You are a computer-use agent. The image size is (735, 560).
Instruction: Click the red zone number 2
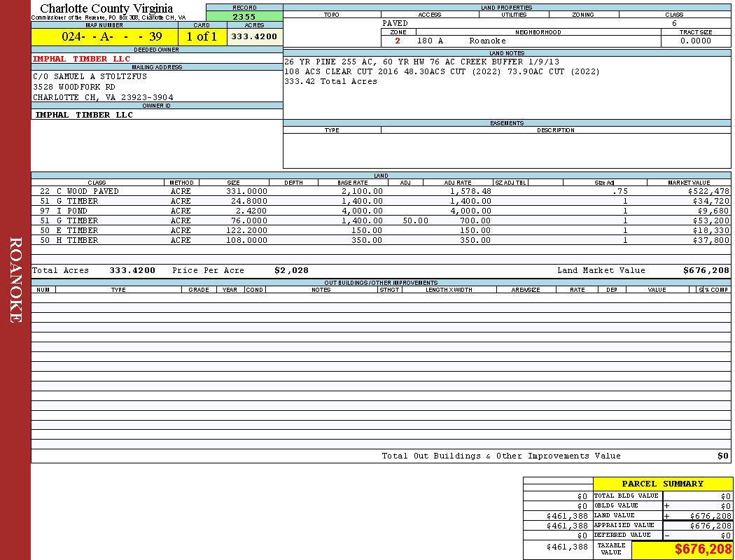398,41
